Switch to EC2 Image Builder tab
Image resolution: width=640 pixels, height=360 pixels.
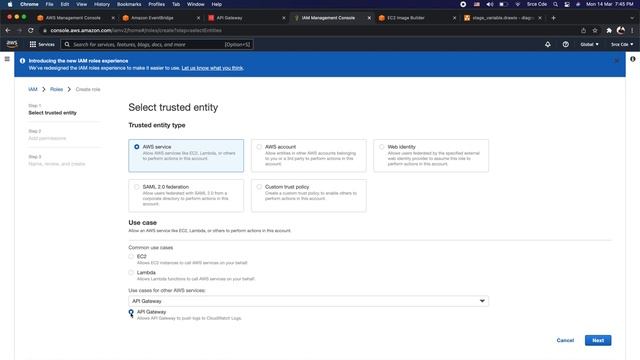click(405, 18)
